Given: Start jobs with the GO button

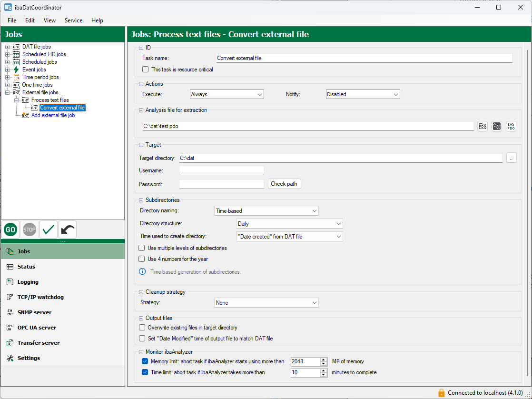Looking at the screenshot, I should pyautogui.click(x=10, y=230).
